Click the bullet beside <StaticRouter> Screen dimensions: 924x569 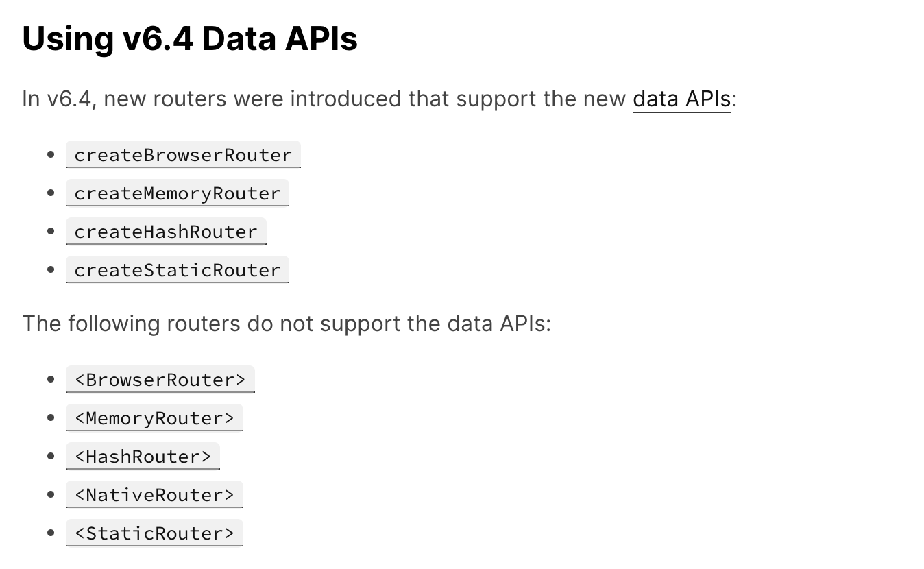click(51, 533)
